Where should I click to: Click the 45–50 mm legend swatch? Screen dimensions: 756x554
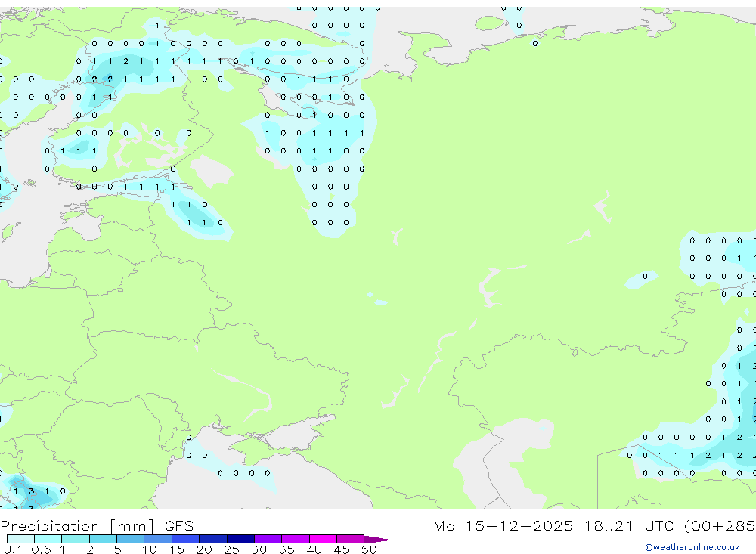pyautogui.click(x=351, y=539)
